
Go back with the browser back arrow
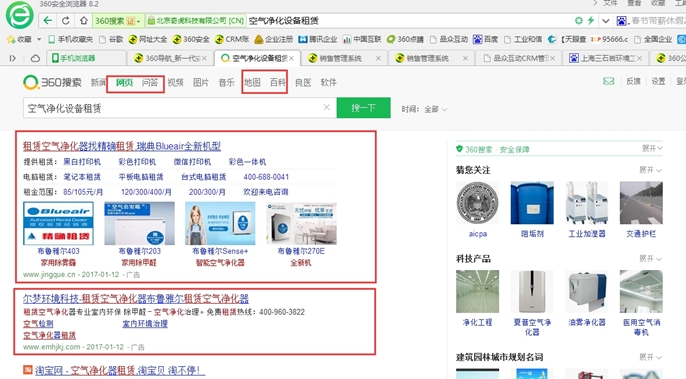(x=48, y=21)
